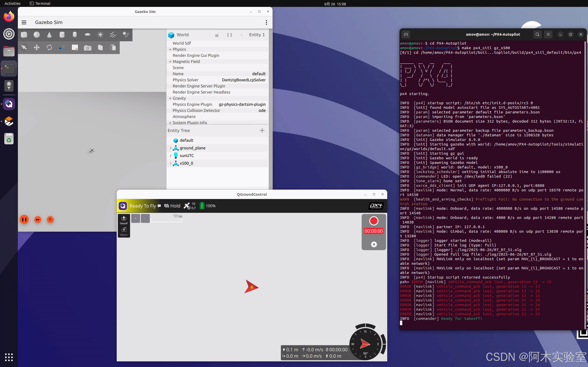Click the Return button in QGroundControl
Screen dimensions: 588x367
[x=124, y=231]
